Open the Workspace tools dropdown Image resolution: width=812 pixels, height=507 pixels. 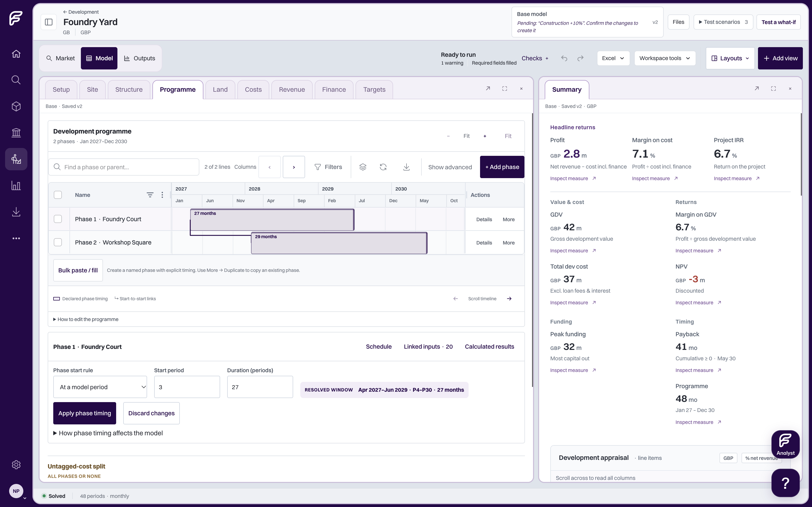[665, 58]
